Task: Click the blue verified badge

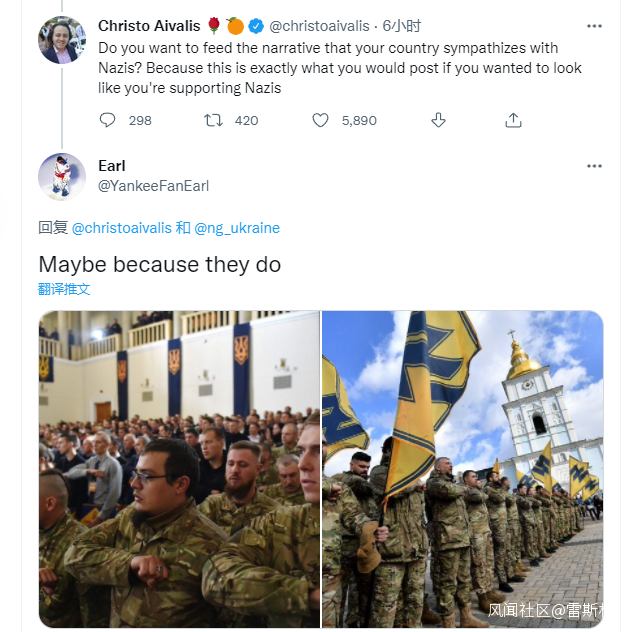Action: tap(255, 26)
